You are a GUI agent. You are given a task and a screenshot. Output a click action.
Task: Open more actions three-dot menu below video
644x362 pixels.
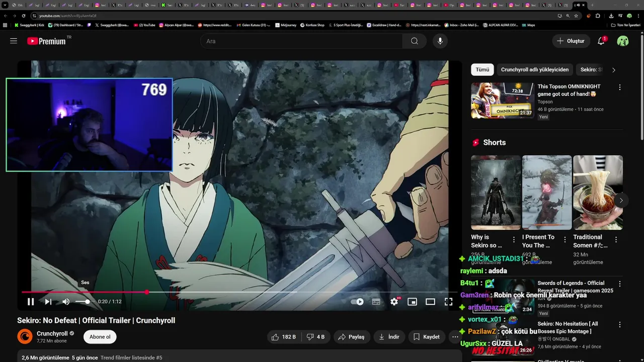click(455, 337)
